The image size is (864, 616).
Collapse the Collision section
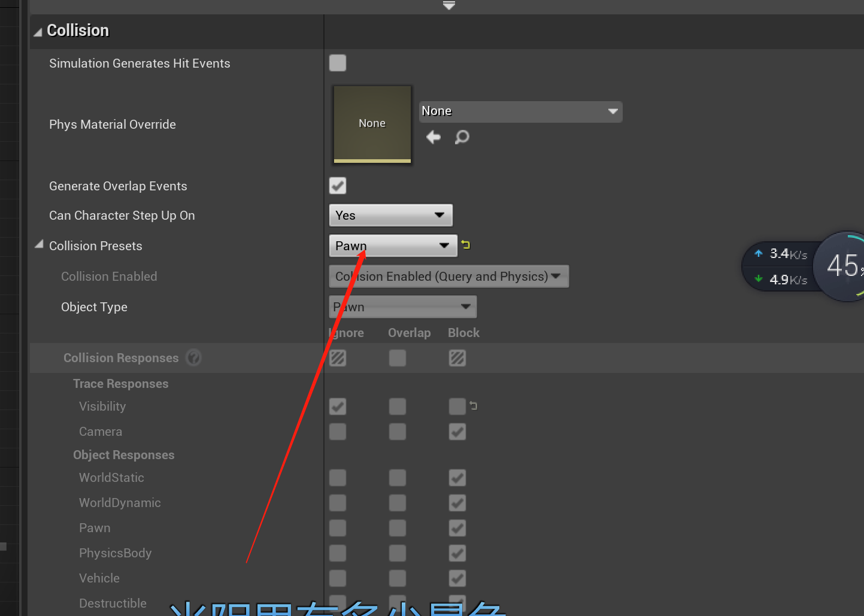pos(38,32)
